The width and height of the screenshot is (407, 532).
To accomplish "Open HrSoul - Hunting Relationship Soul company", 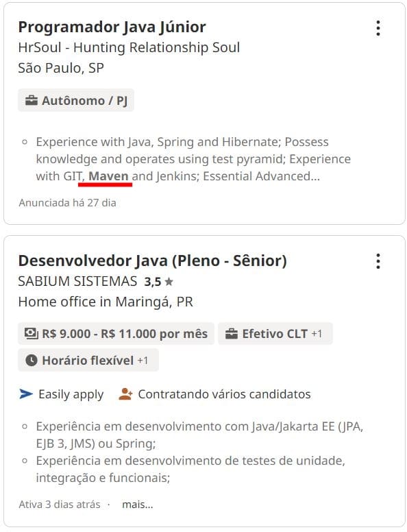I will tap(129, 47).
